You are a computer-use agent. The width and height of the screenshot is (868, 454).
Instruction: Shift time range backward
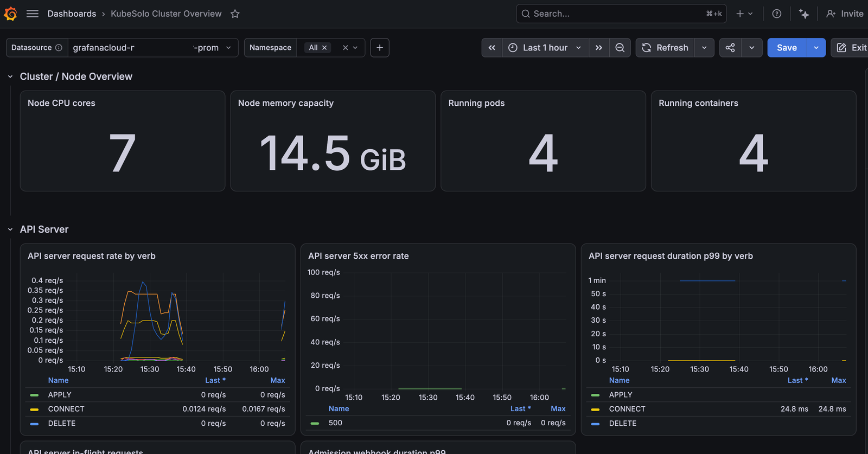(492, 48)
